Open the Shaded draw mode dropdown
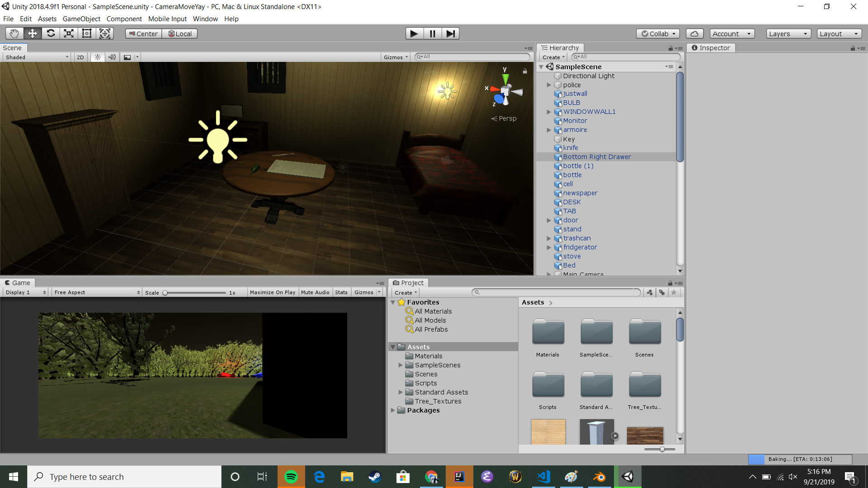This screenshot has width=868, height=488. point(37,57)
